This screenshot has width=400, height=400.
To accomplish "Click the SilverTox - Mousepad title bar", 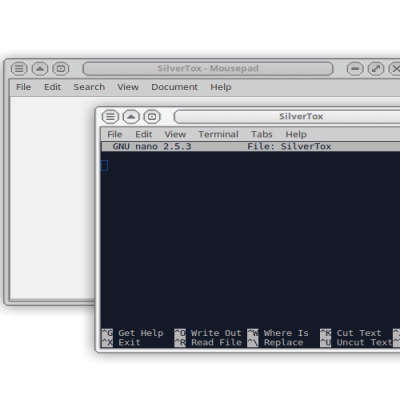I will (x=208, y=69).
